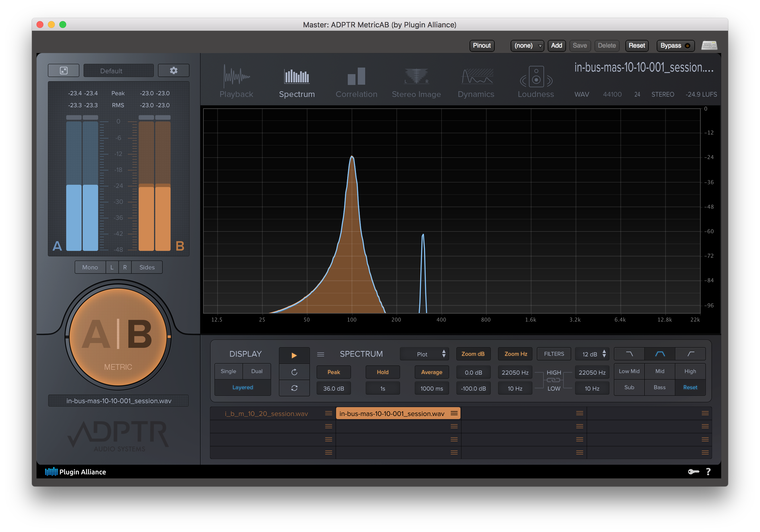Image resolution: width=760 pixels, height=532 pixels.
Task: Select the i_b_m_10_20_session.wav track slot
Action: click(x=273, y=414)
